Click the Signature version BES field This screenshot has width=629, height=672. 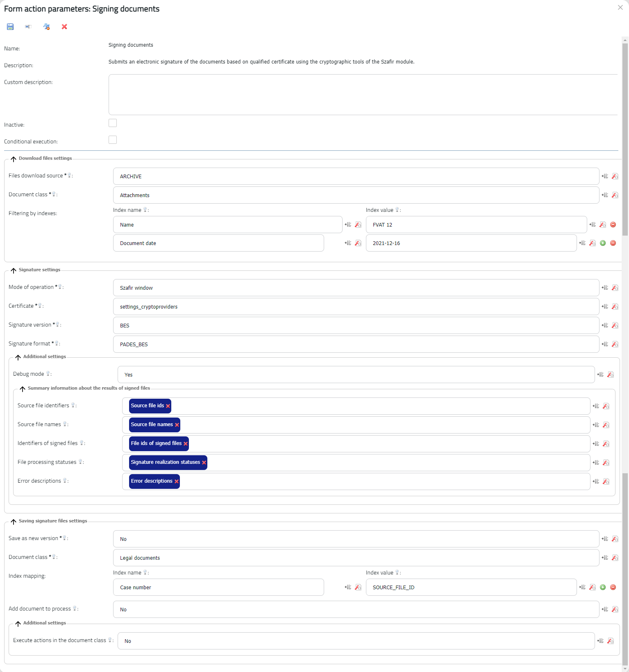[x=356, y=325]
